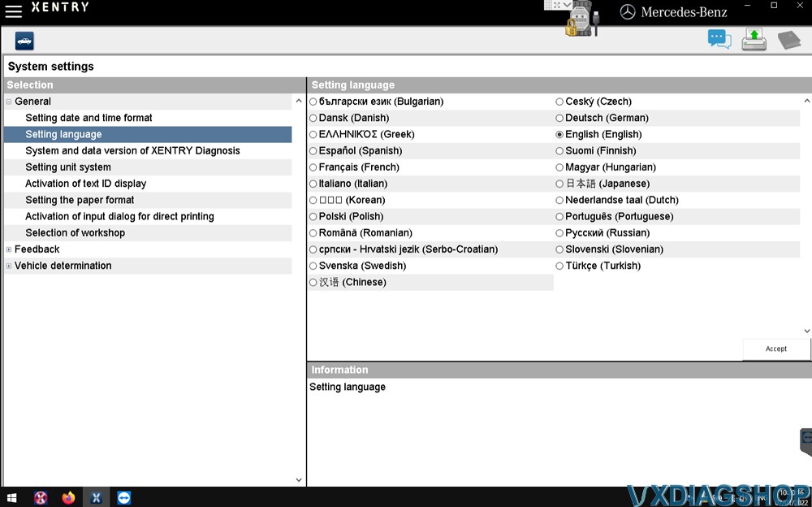
Task: Select Greek language radio button
Action: point(313,135)
